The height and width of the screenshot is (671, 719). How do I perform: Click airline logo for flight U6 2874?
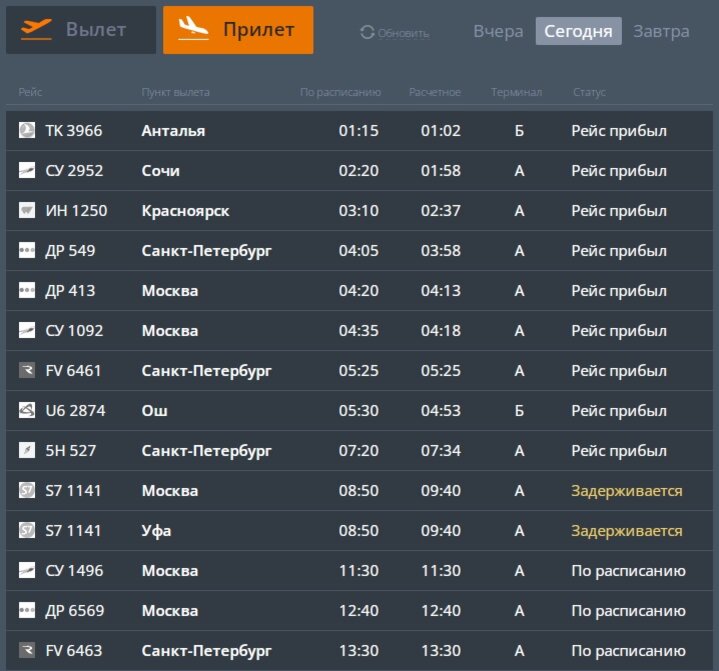click(x=27, y=410)
